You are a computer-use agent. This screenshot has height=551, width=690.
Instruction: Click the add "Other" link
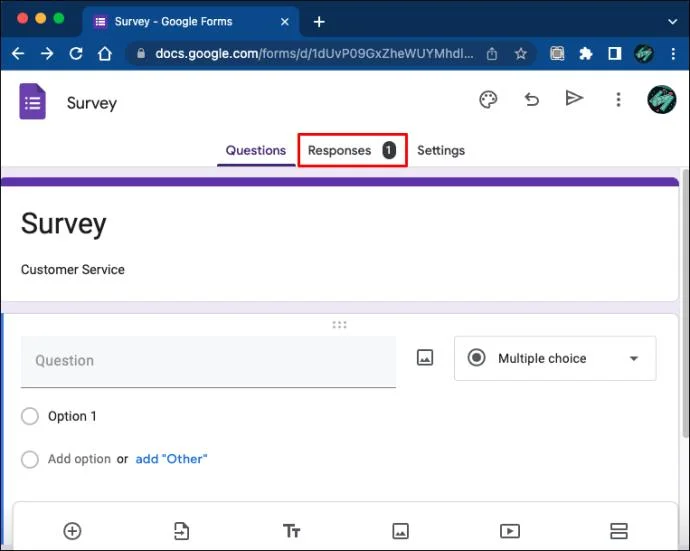coord(171,459)
